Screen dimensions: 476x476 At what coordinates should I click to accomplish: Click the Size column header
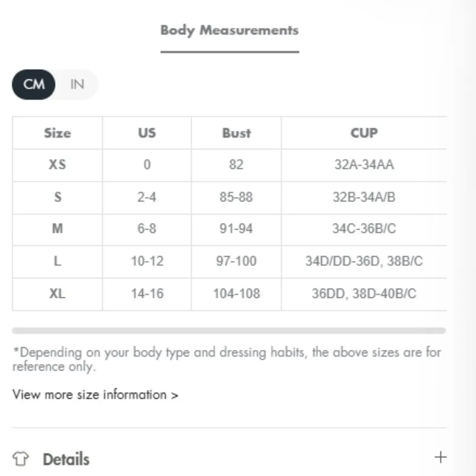coord(57,133)
